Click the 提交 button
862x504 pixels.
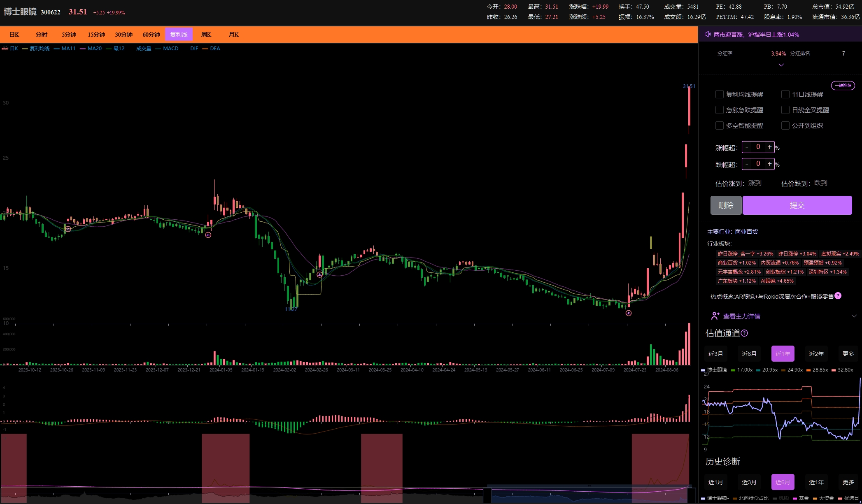coord(797,205)
